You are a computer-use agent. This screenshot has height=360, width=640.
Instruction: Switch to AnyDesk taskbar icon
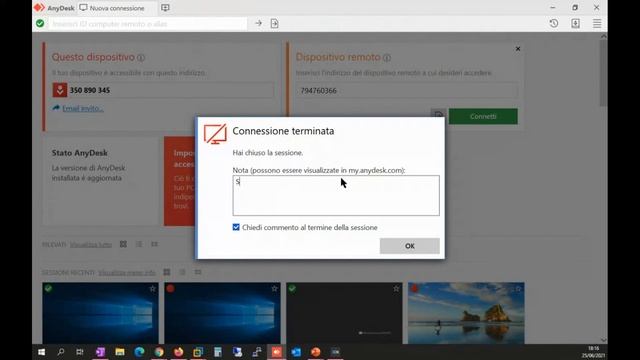(x=277, y=352)
